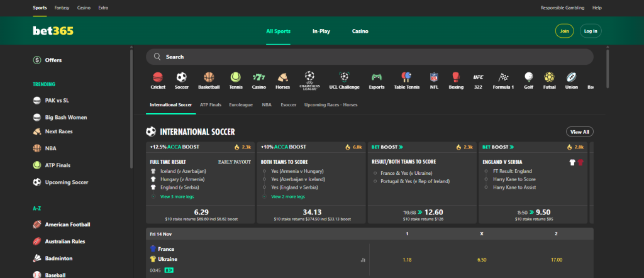Image resolution: width=644 pixels, height=278 pixels.
Task: Select the Golf ball icon
Action: (x=528, y=77)
